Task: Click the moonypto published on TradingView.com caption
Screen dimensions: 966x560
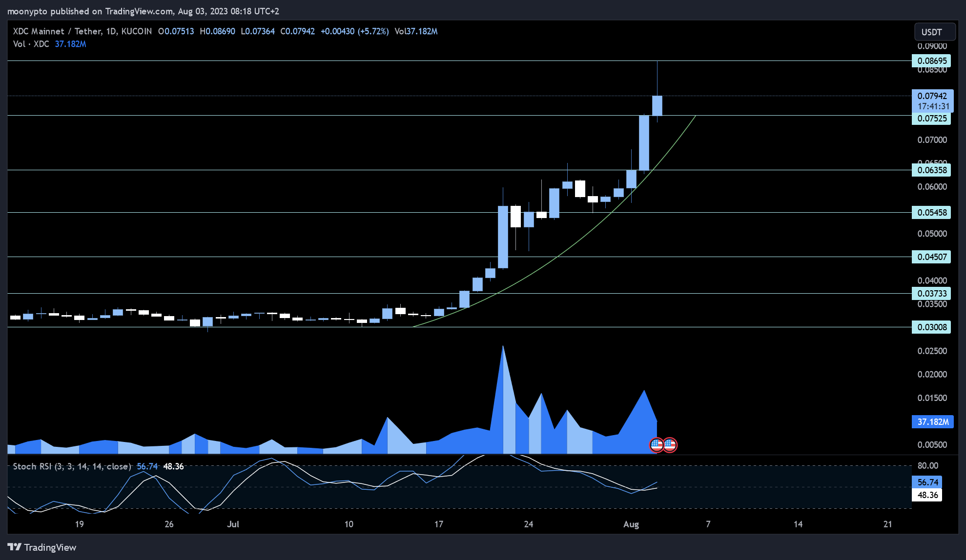Action: click(143, 11)
